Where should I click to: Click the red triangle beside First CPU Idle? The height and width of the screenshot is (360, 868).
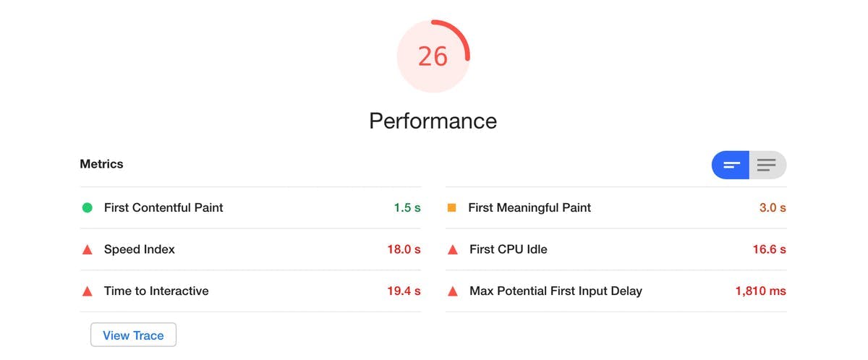[453, 250]
